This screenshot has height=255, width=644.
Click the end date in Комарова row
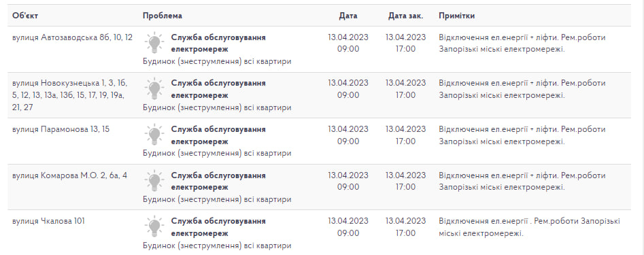click(405, 181)
